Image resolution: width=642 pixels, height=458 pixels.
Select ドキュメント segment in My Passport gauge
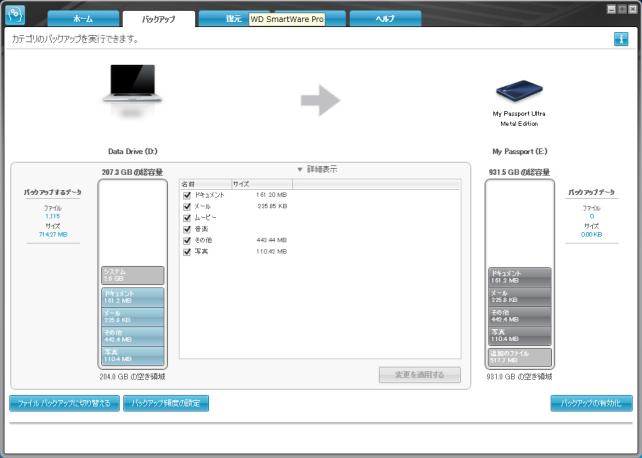(x=520, y=277)
